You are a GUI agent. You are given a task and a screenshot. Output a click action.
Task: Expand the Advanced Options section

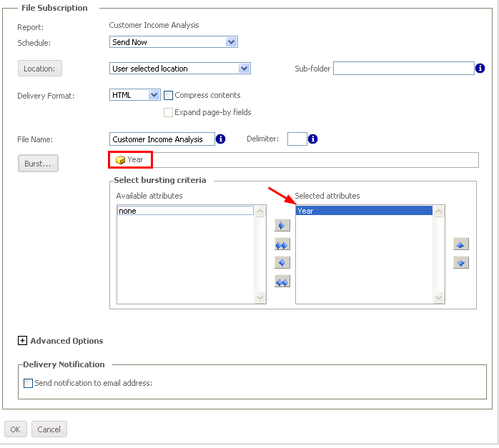click(22, 341)
